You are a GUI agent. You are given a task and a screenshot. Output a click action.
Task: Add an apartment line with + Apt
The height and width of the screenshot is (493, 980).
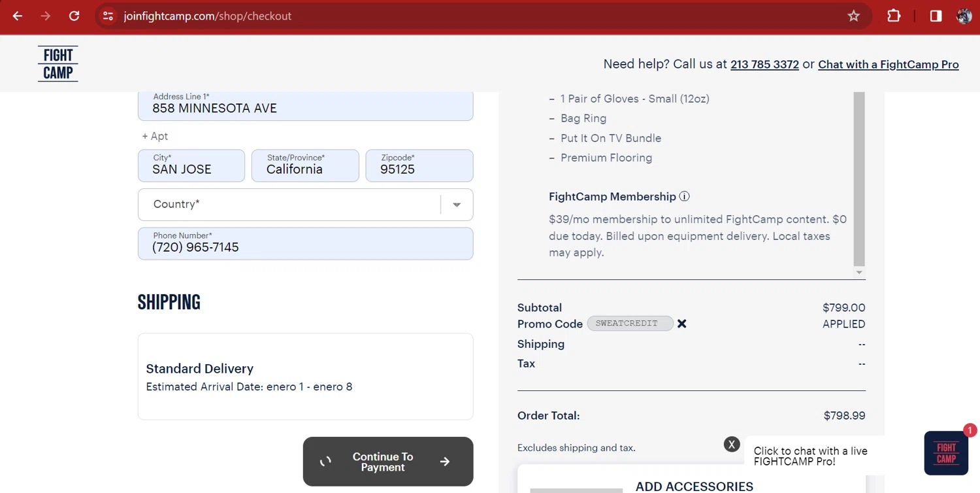click(155, 136)
